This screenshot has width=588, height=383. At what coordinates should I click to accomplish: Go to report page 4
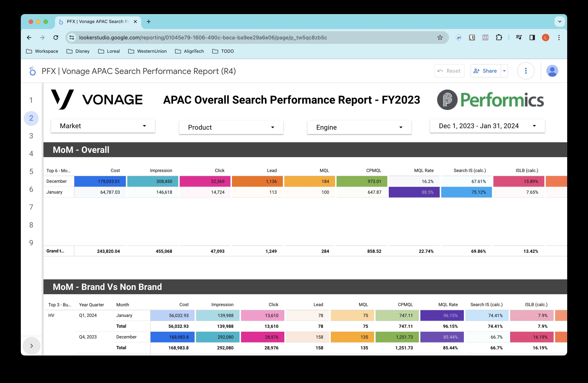pyautogui.click(x=31, y=154)
